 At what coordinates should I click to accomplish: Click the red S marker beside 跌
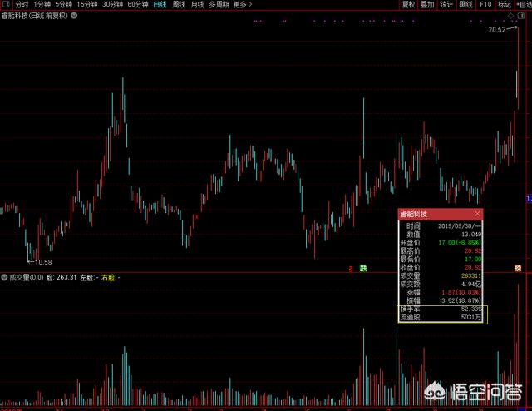[x=351, y=269]
